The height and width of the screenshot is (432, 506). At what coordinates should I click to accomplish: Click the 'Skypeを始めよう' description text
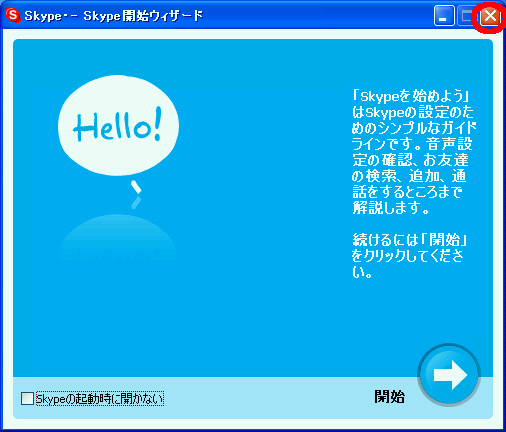click(x=413, y=152)
